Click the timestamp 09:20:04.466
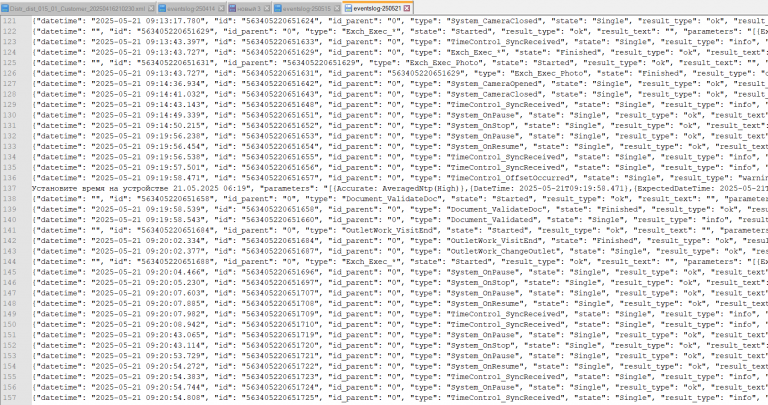768x405 pixels. point(173,272)
